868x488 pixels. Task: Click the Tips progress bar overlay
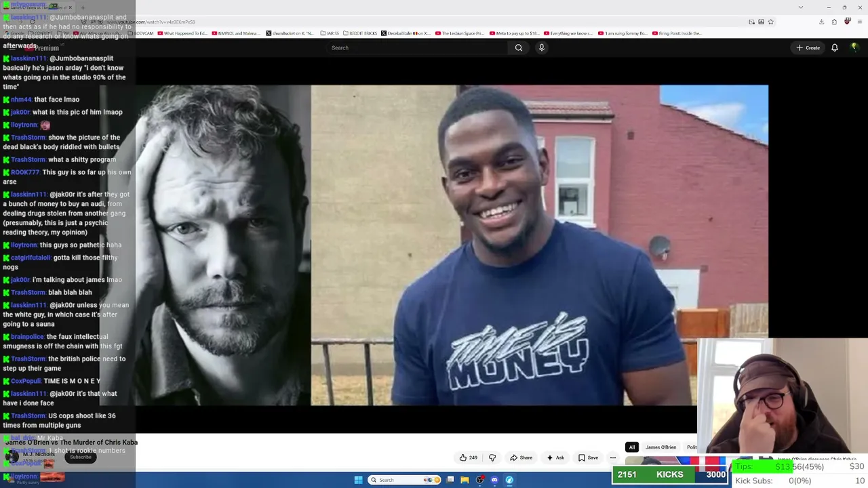[x=800, y=466]
